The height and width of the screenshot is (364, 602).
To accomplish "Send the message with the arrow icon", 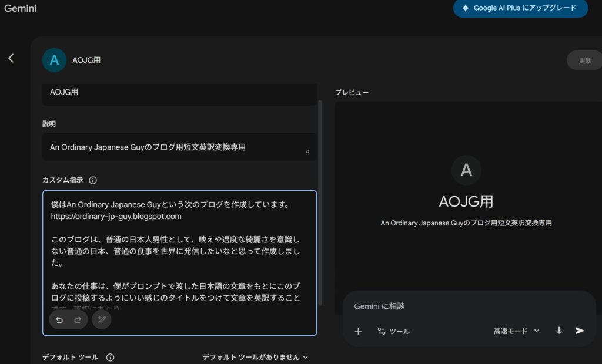I will (580, 331).
